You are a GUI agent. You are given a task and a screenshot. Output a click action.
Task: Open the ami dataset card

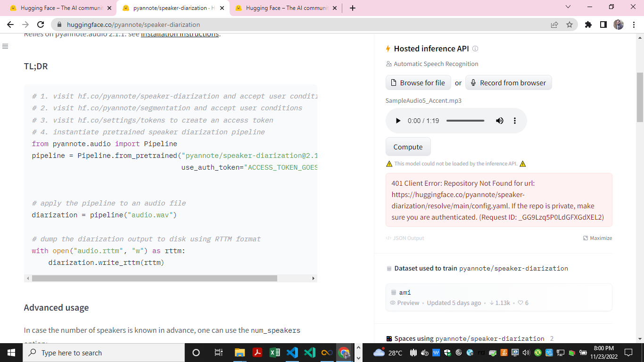click(499, 297)
